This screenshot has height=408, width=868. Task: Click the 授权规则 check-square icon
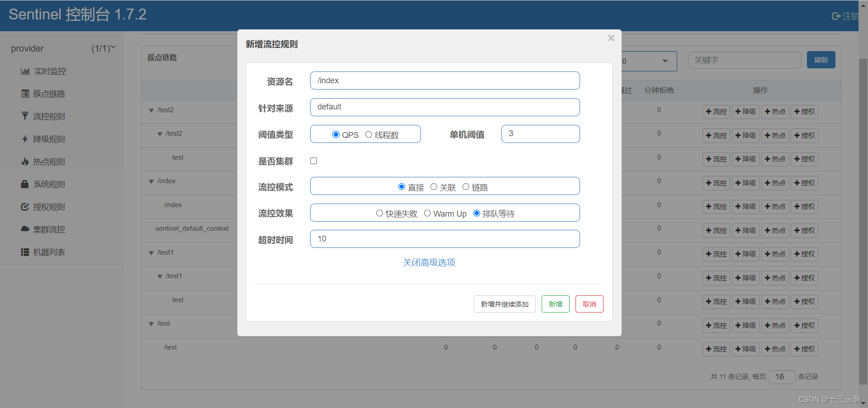point(25,207)
